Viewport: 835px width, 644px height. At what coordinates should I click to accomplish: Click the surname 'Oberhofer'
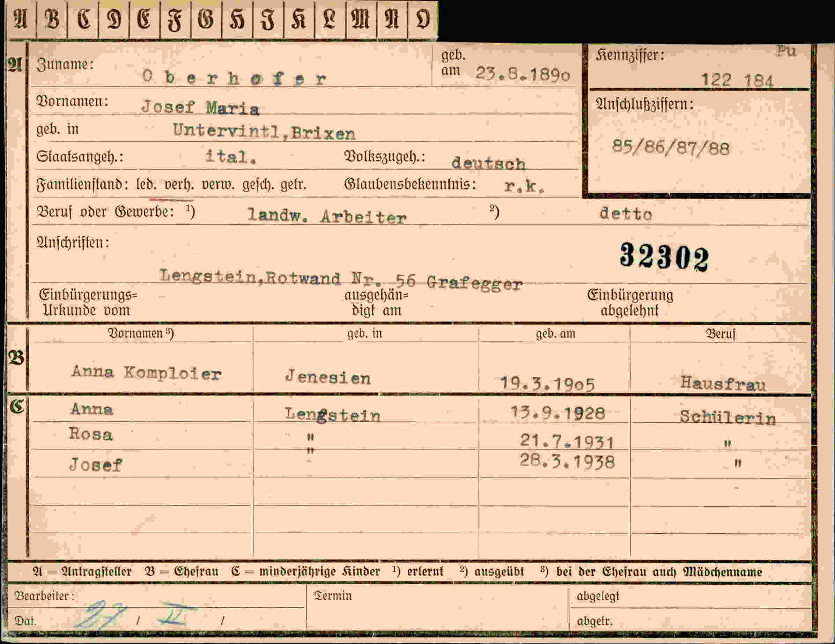(234, 77)
